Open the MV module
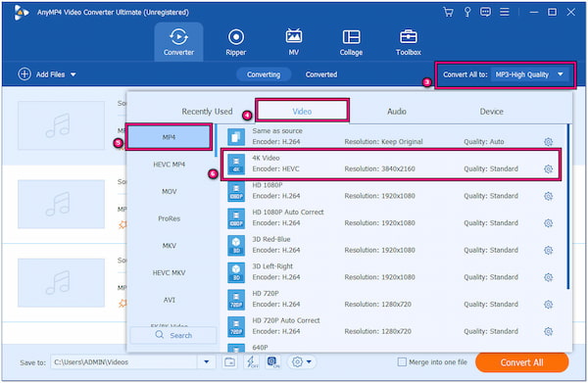Viewport: 588px width, 383px height. [294, 42]
